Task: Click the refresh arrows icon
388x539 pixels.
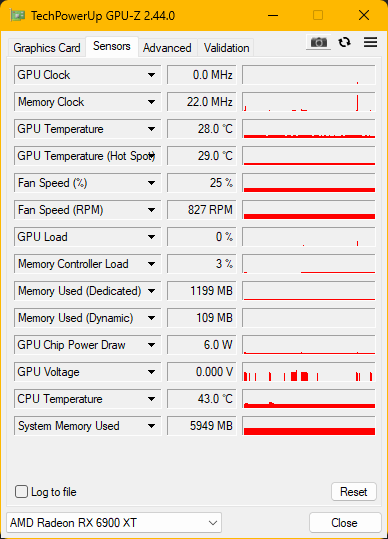Action: click(x=344, y=42)
